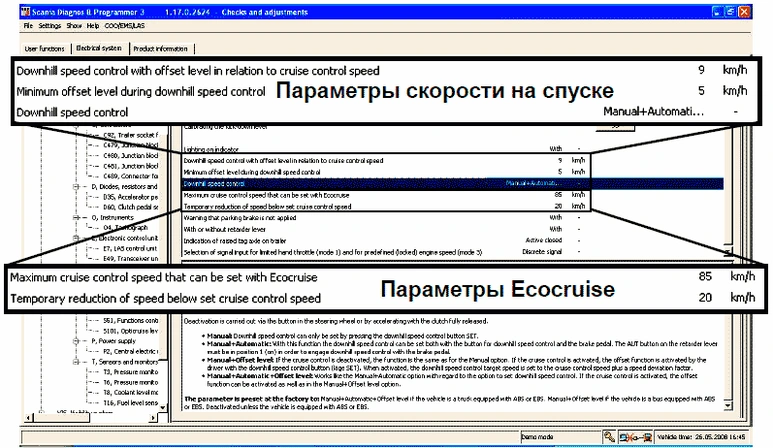The height and width of the screenshot is (448, 773).
Task: Switch to the User functions tab
Action: (x=44, y=47)
